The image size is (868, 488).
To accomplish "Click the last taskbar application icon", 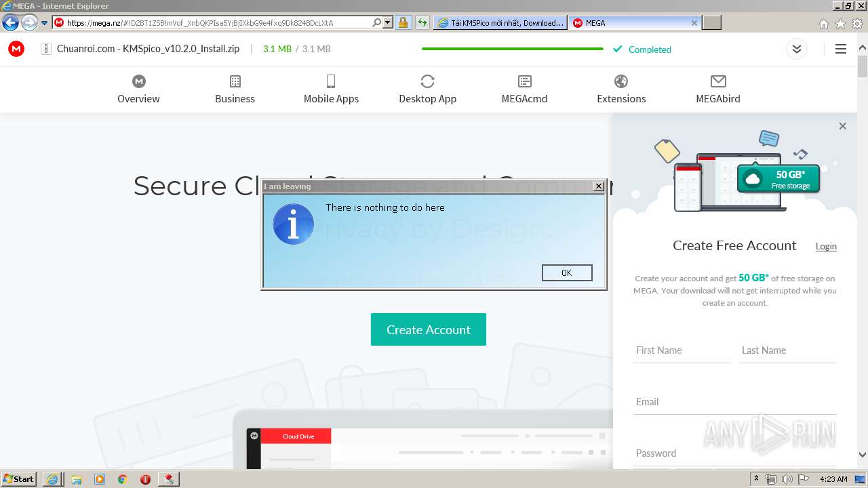I will point(169,479).
